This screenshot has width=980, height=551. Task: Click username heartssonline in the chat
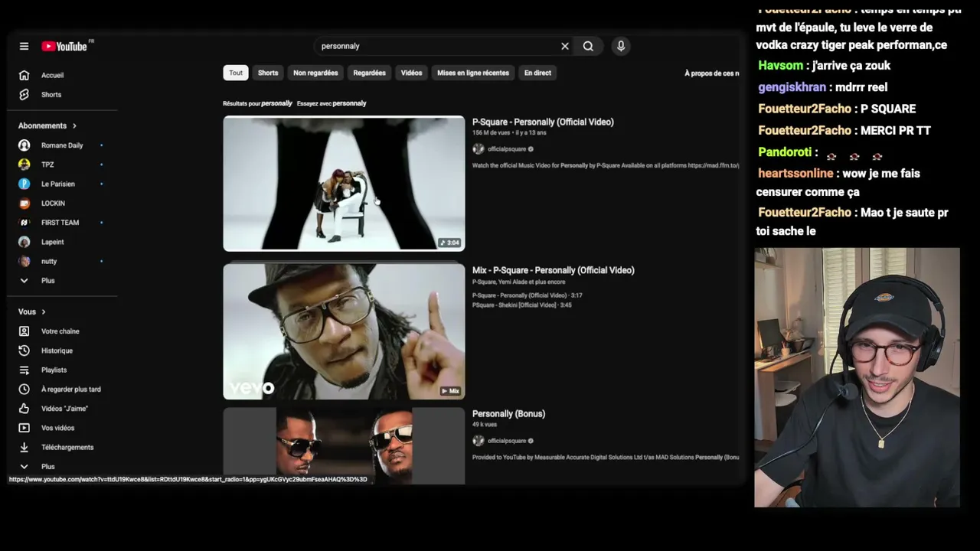click(795, 174)
